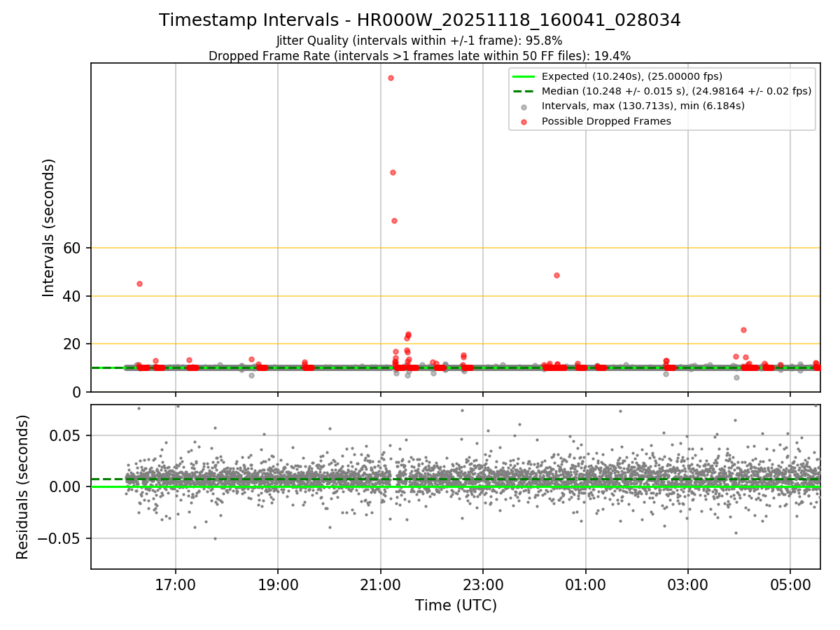840x630 pixels.
Task: Click the −0.05 tick label on the residuals axis
Action: [x=60, y=538]
